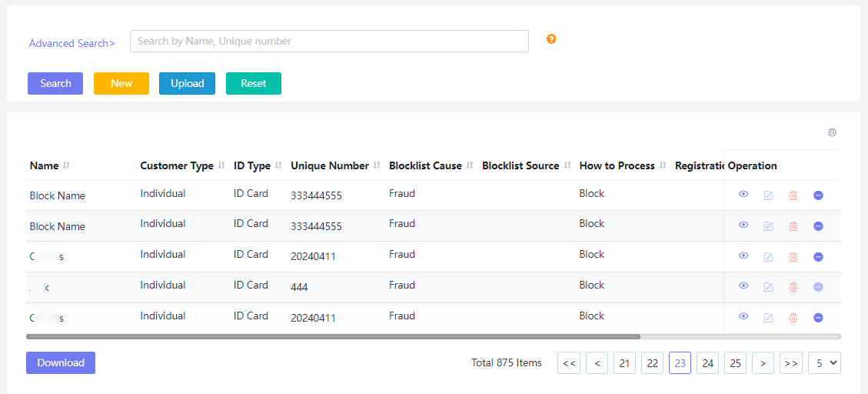
Task: Jump to the first page
Action: pos(569,363)
